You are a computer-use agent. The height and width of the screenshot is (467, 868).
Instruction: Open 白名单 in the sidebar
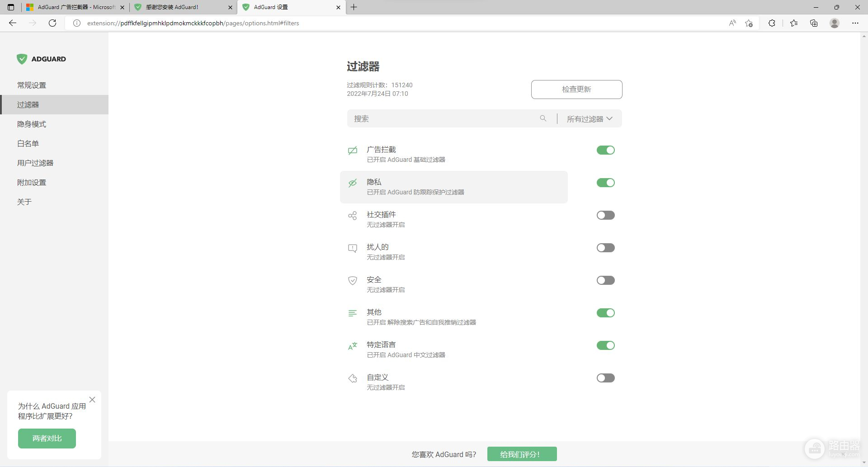pyautogui.click(x=54, y=143)
